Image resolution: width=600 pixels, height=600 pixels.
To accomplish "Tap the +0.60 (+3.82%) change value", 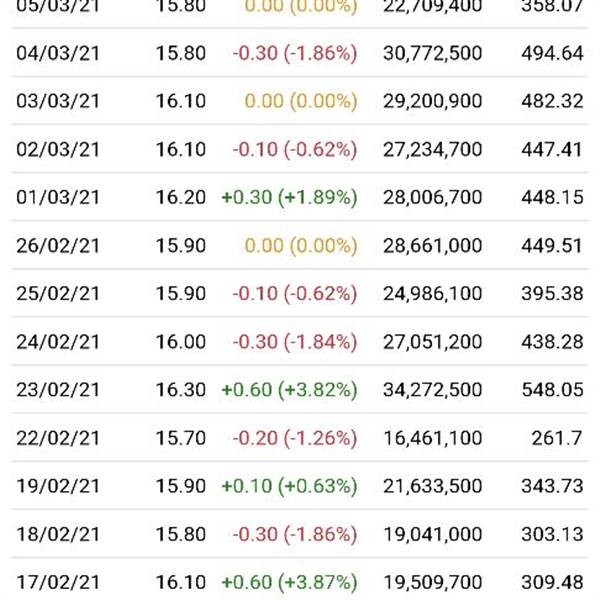I will (289, 390).
